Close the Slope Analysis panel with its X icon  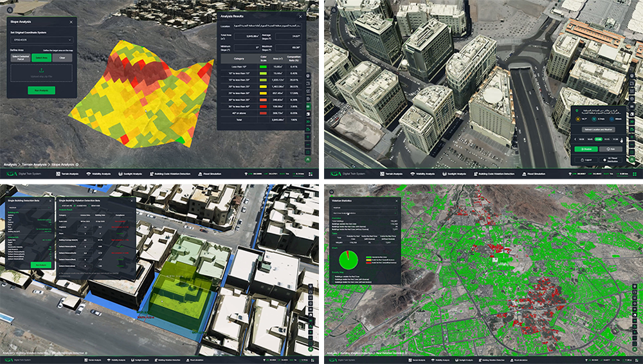[x=71, y=22]
